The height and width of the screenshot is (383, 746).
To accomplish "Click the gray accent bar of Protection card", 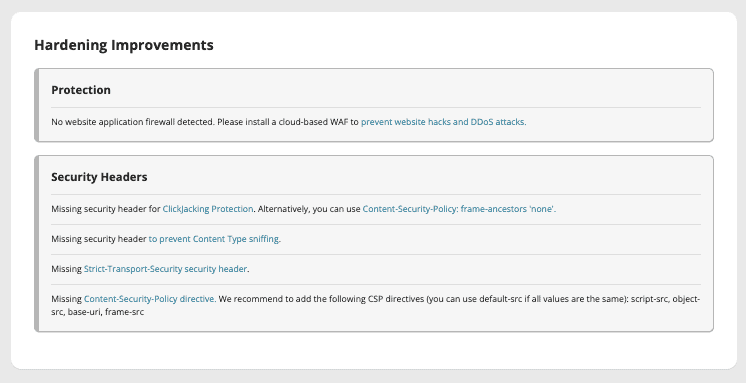I will (x=36, y=105).
